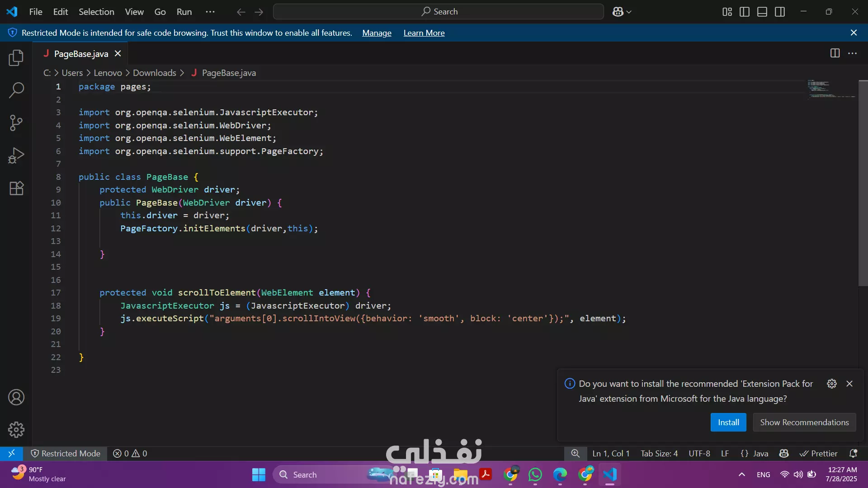Click the Downloads breadcrumb segment
The image size is (868, 488).
155,73
